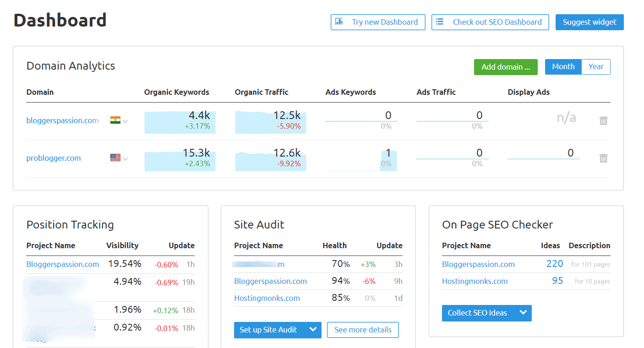Click the 220 ideas count
644x348 pixels.
[x=555, y=264]
